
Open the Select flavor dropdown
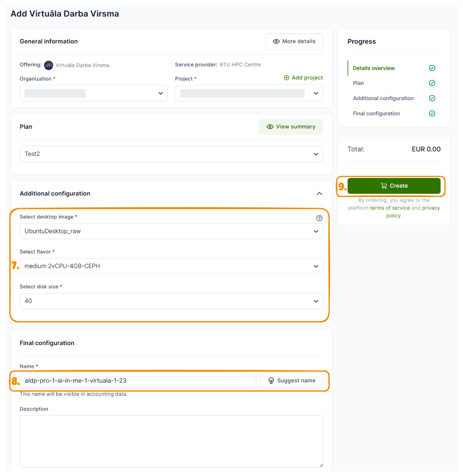pyautogui.click(x=171, y=266)
